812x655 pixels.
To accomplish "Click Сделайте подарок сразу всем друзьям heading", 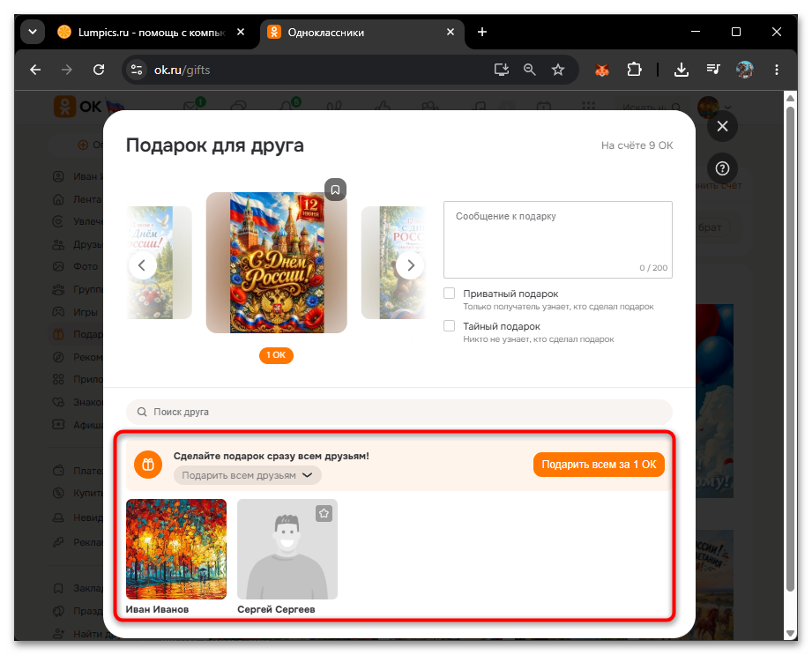I will (x=272, y=456).
